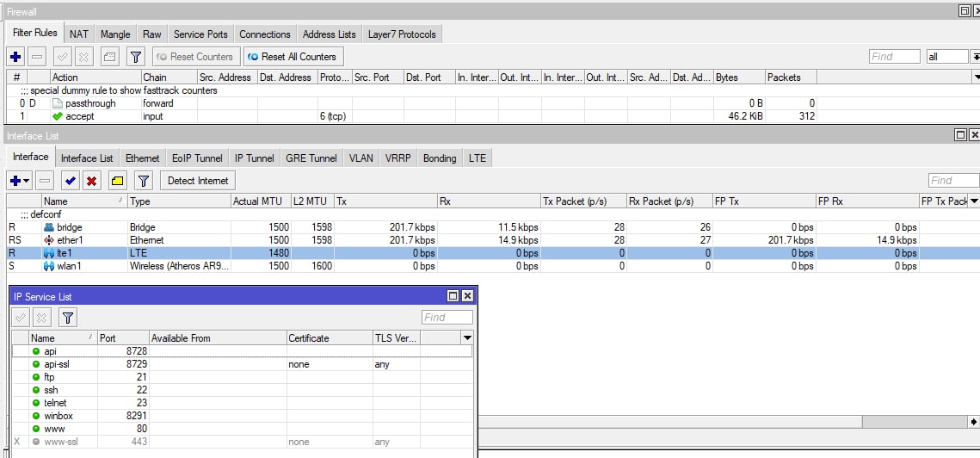Image resolution: width=980 pixels, height=458 pixels.
Task: Enable the selected firewall rule using the checkmark
Action: 63,56
